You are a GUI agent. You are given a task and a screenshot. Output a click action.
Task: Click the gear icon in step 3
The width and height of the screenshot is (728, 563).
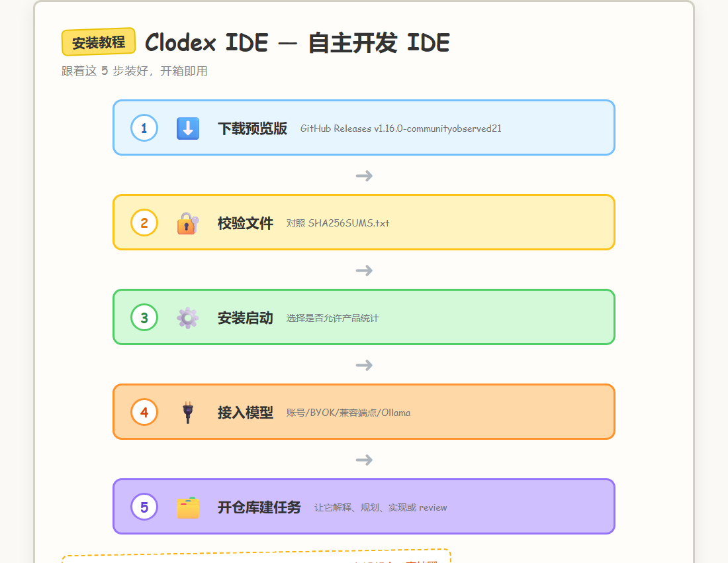(188, 318)
